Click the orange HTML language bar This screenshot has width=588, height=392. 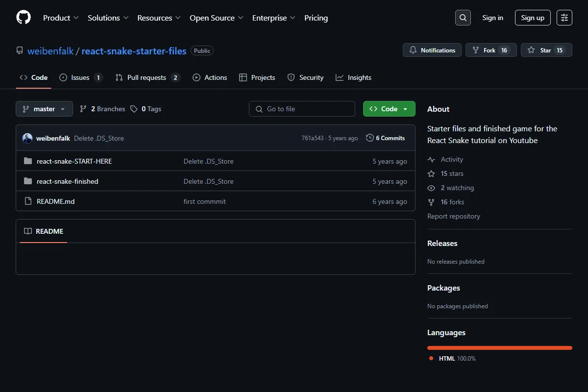[500, 348]
